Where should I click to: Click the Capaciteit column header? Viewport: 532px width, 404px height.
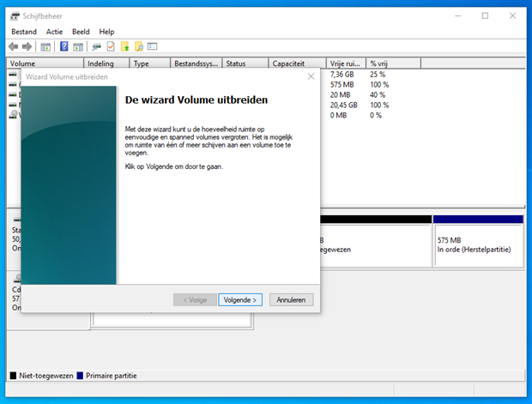(x=297, y=63)
